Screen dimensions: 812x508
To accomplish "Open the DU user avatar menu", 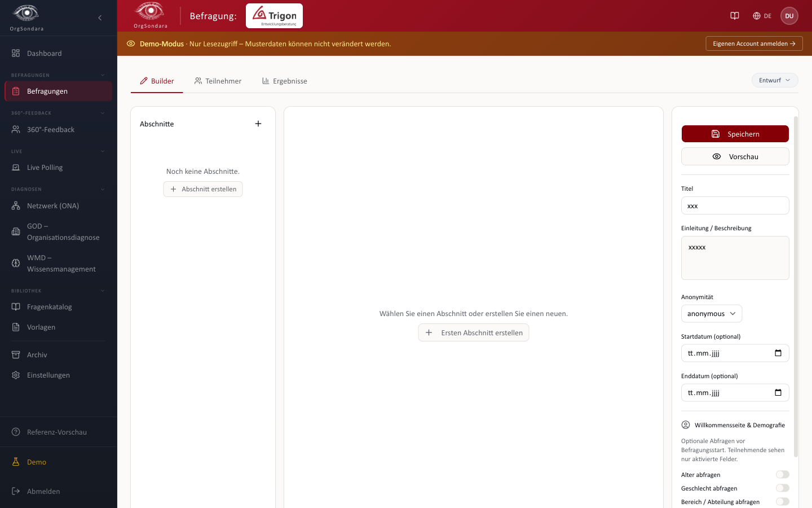I will [x=789, y=16].
